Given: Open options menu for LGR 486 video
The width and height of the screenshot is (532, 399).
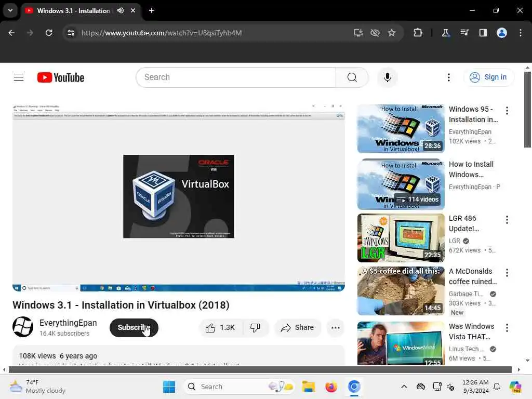Looking at the screenshot, I should 507,220.
